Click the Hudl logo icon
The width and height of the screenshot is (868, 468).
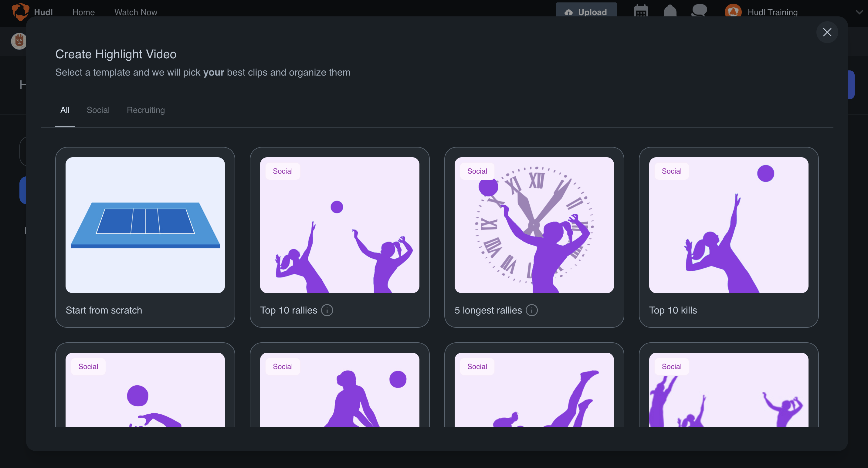[x=20, y=12]
